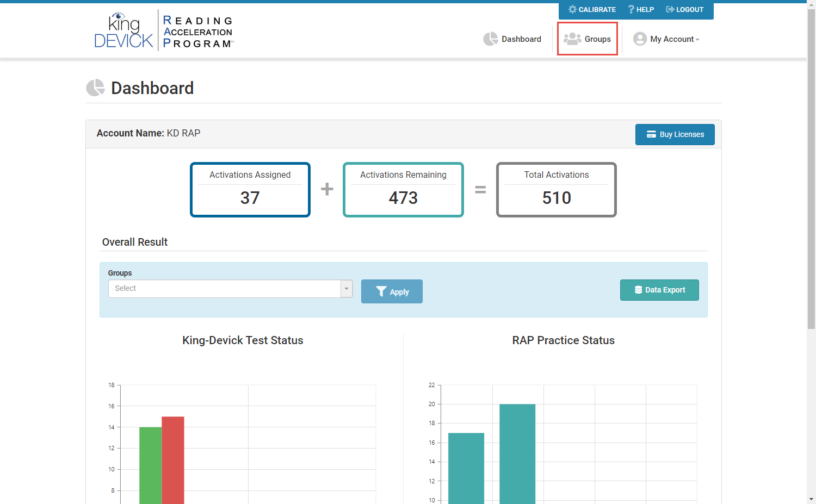Go to the Groups menu item
Image resolution: width=816 pixels, height=504 pixels.
click(588, 39)
